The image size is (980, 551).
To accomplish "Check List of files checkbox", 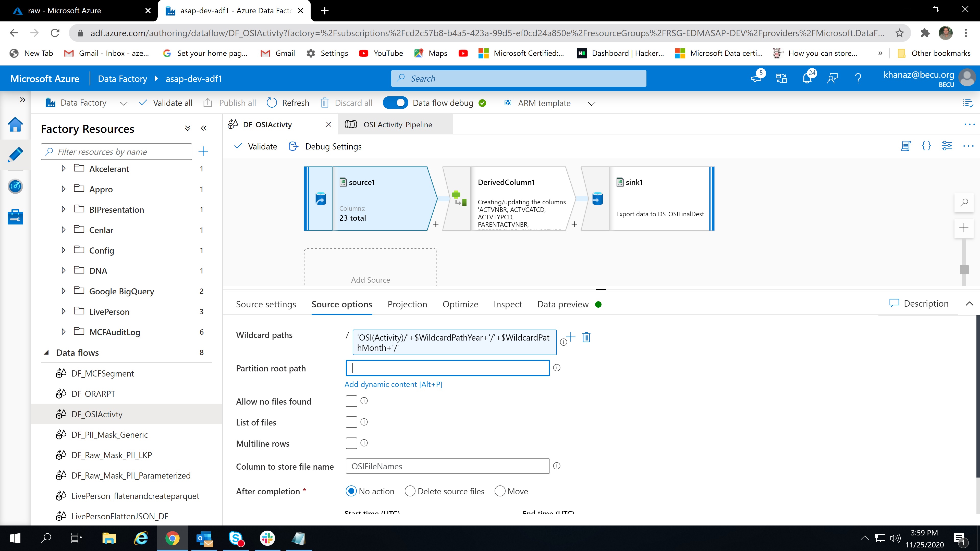I will point(351,422).
